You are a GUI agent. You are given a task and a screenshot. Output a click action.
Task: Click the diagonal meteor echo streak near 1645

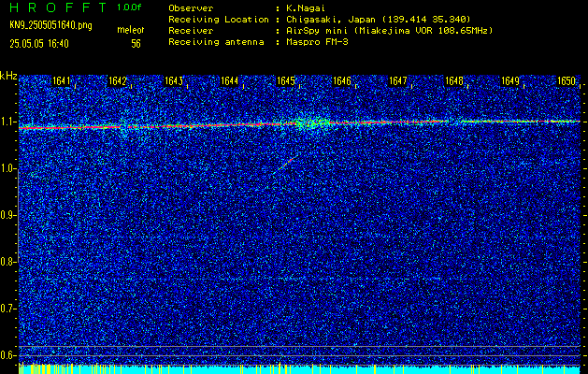click(x=286, y=164)
